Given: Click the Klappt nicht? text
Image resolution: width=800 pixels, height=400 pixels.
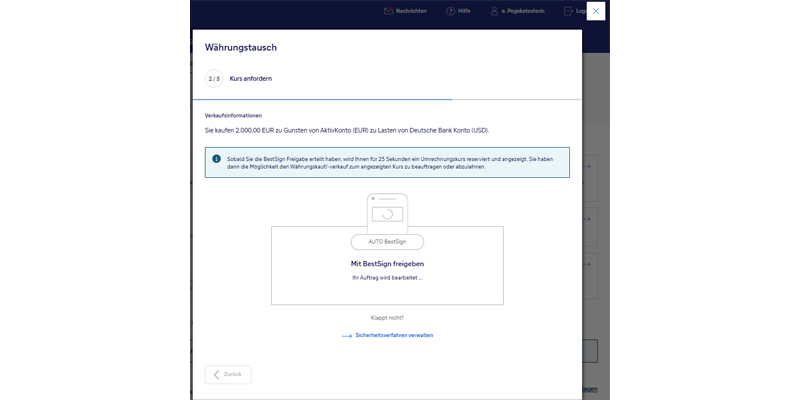Looking at the screenshot, I should [x=387, y=318].
